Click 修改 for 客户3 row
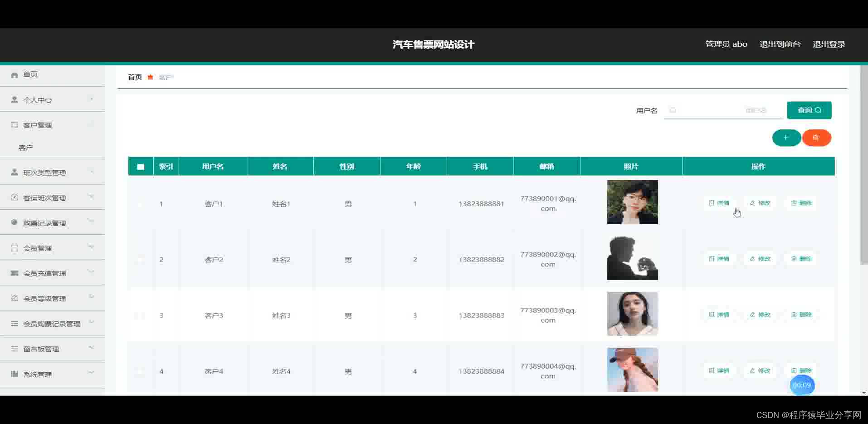The image size is (868, 424). click(760, 315)
